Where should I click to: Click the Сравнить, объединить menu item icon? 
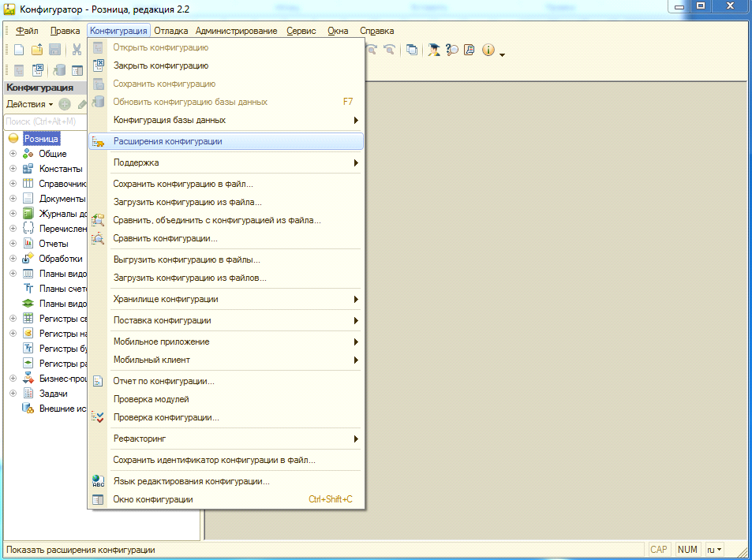coord(98,220)
